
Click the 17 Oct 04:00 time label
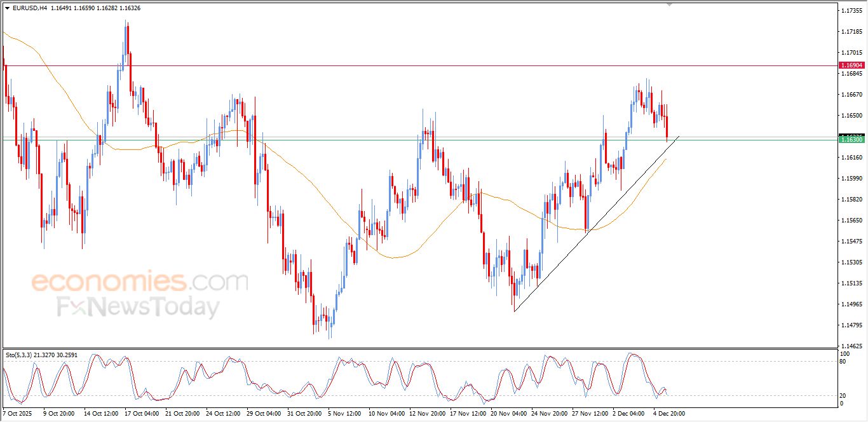click(141, 414)
